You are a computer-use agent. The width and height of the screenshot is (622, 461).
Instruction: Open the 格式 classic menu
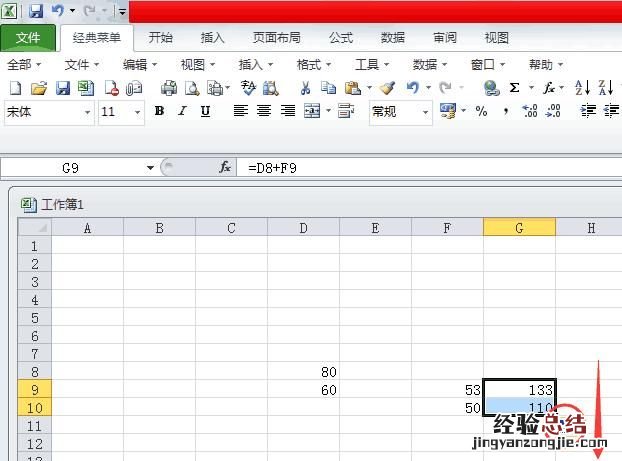313,64
